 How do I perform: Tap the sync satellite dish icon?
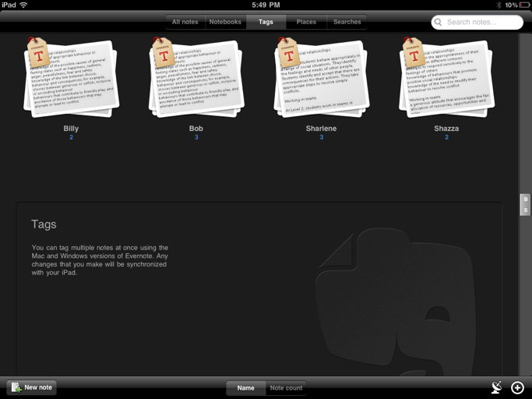coord(497,387)
